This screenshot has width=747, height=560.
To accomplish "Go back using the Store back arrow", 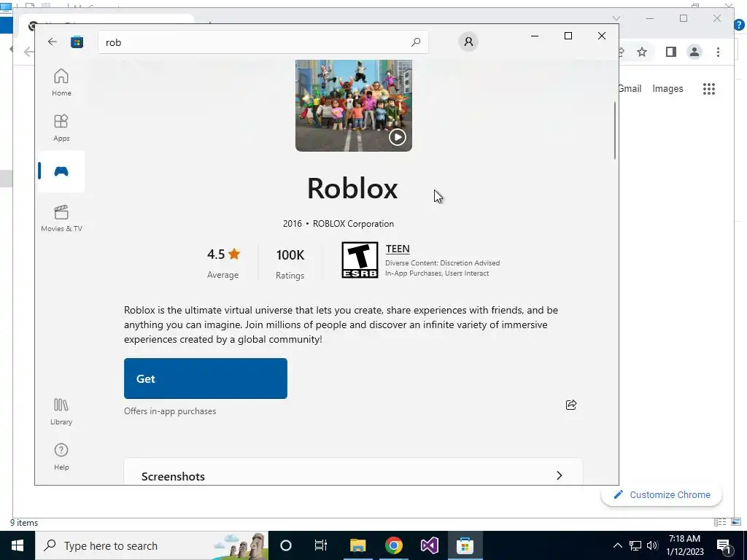I will click(53, 42).
